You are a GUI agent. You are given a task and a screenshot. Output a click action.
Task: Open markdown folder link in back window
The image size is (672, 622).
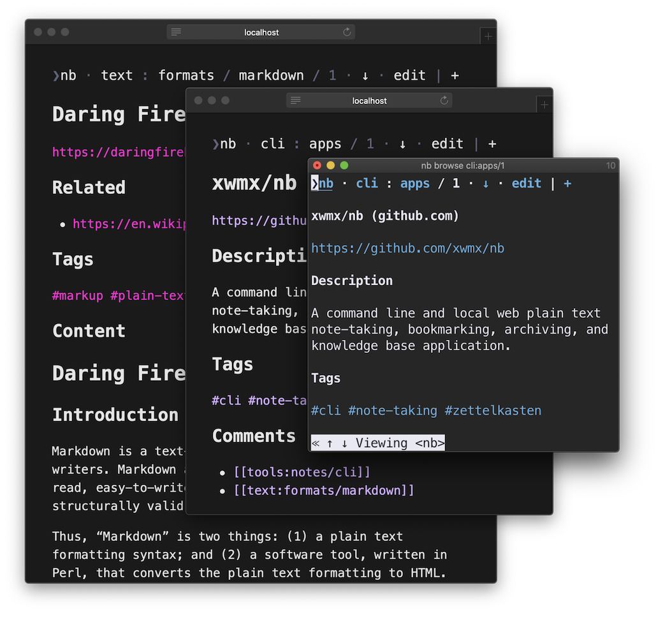[x=271, y=75]
